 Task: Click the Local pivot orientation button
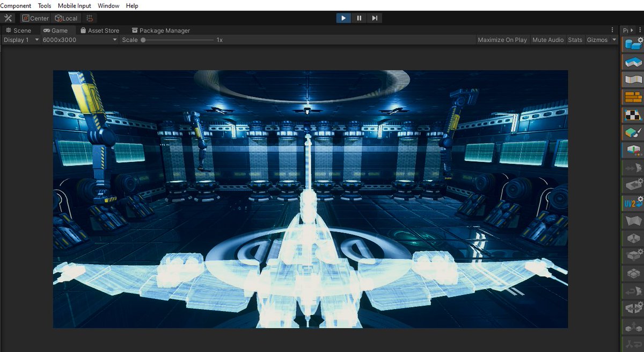66,18
